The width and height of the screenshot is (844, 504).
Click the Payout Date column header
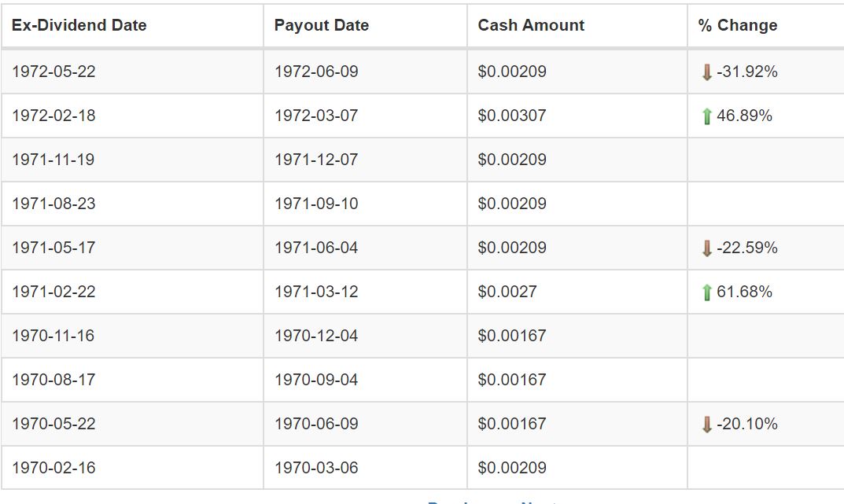point(321,25)
